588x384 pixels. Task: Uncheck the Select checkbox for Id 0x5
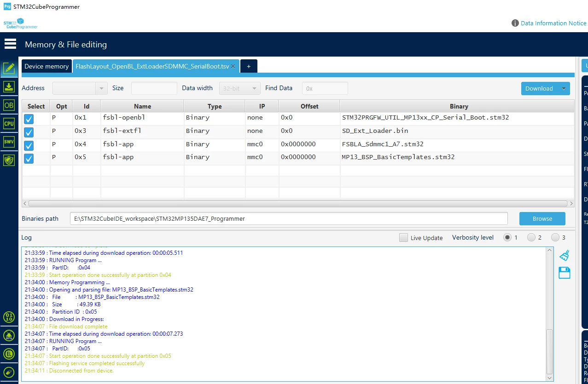29,159
